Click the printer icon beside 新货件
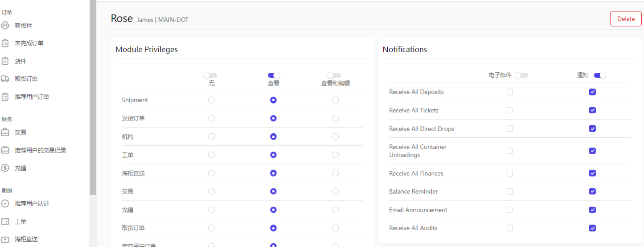 5,25
